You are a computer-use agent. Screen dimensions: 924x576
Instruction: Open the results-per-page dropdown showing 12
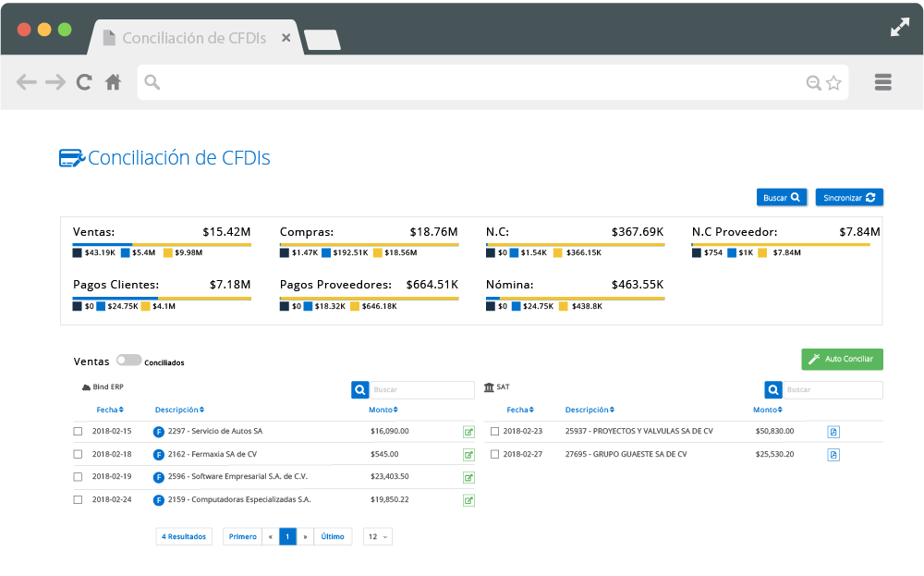377,536
